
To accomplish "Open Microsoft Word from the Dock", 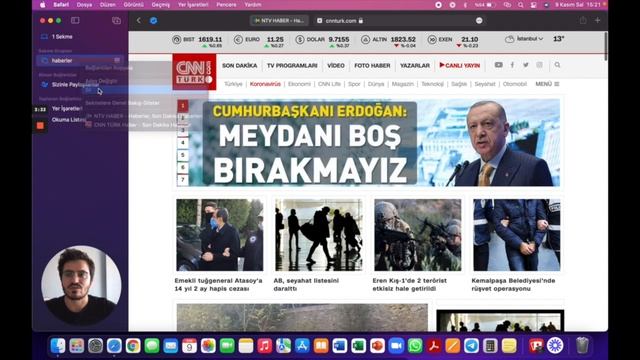I will pyautogui.click(x=340, y=346).
